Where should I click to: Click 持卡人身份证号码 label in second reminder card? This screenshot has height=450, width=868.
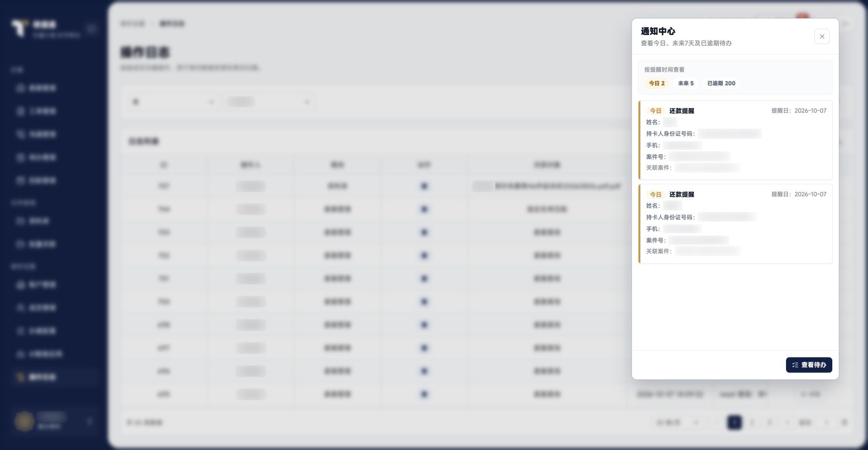point(670,217)
